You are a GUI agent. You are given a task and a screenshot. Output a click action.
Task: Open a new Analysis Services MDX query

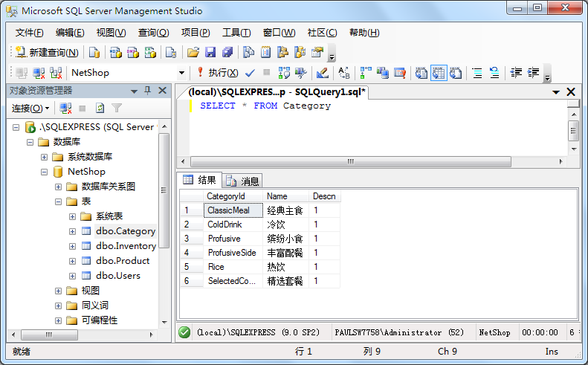pyautogui.click(x=115, y=52)
